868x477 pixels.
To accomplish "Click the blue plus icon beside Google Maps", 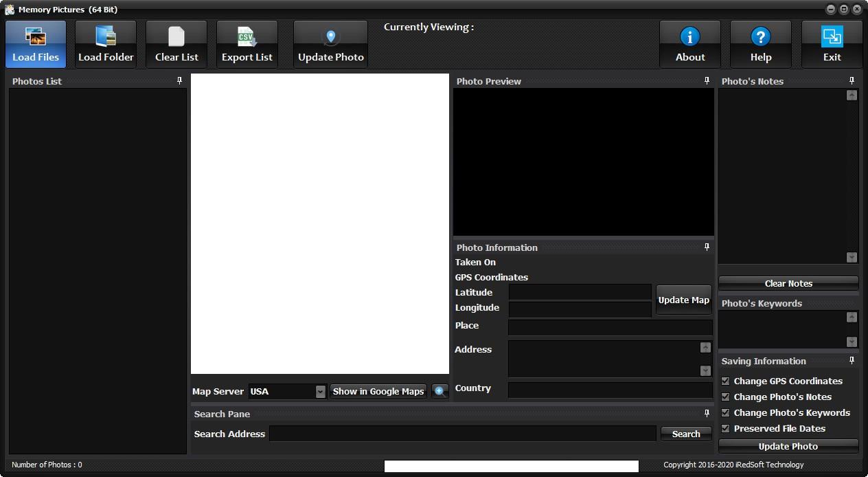I will point(440,392).
